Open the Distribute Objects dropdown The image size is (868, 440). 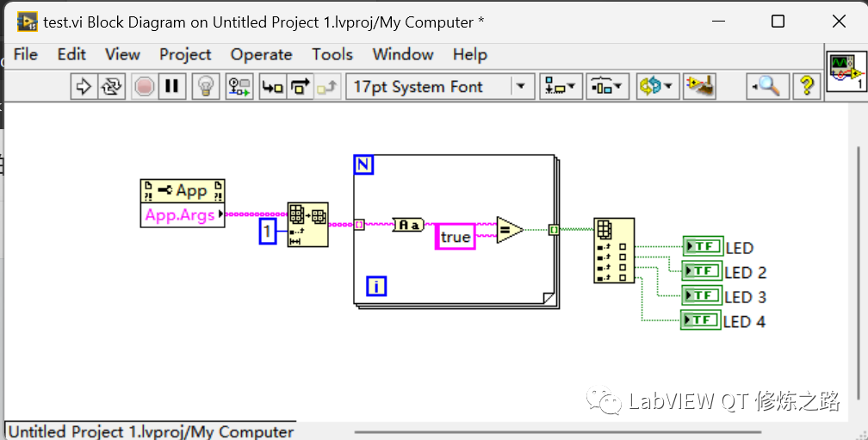[607, 86]
